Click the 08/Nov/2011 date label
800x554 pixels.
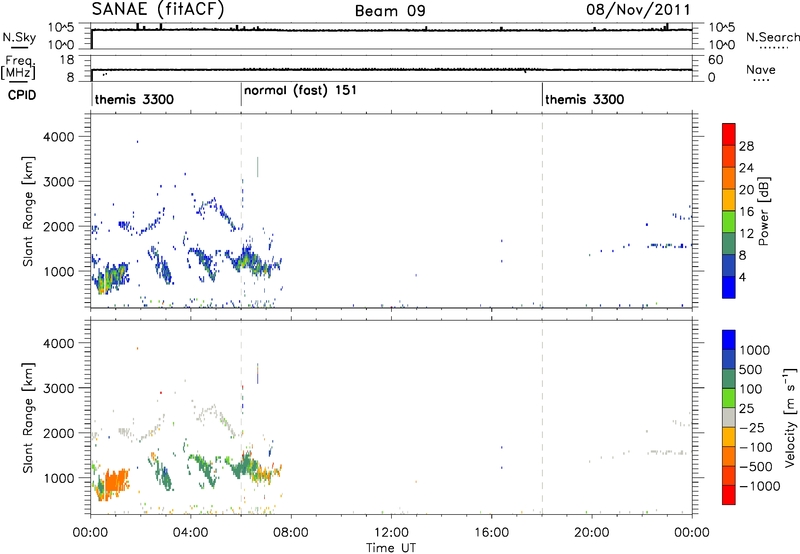638,10
